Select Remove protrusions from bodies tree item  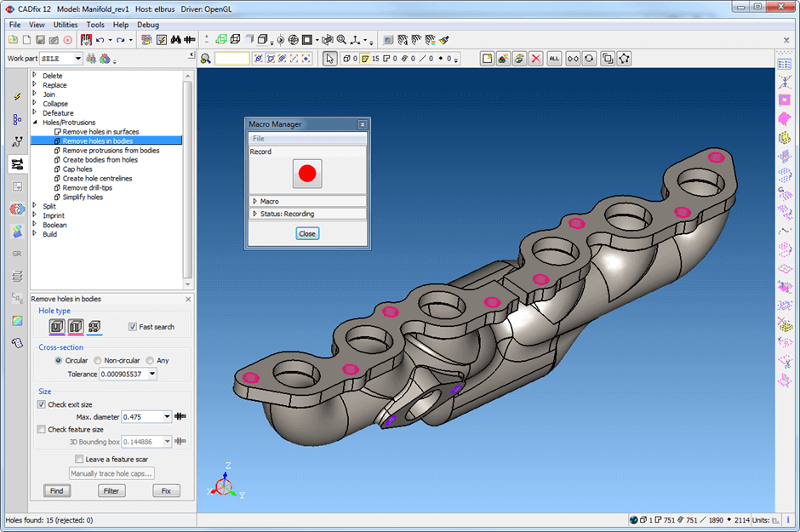point(111,151)
